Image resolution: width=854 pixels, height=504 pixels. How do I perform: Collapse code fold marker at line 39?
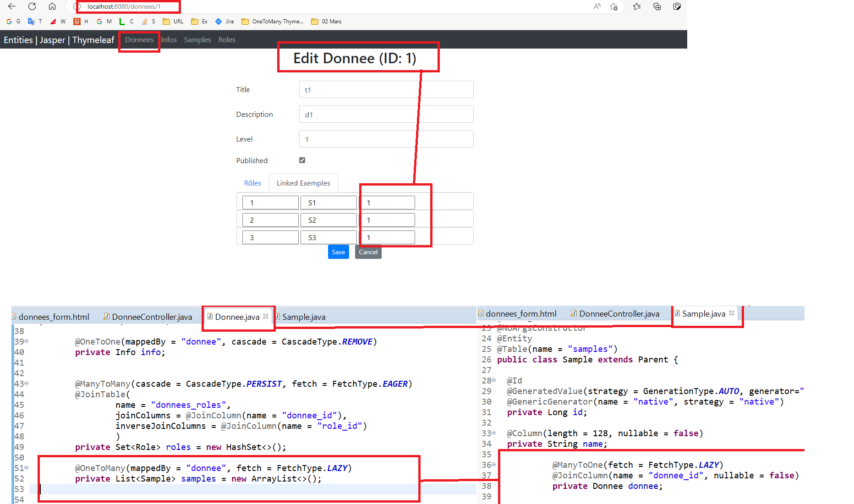27,341
